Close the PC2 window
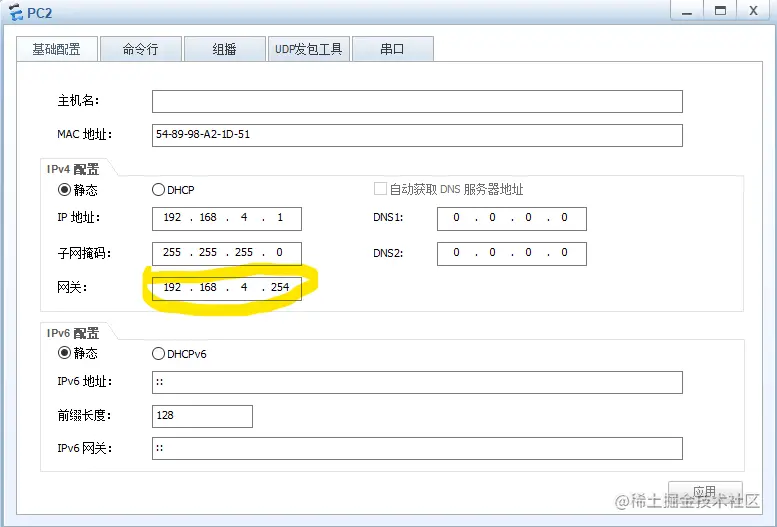The image size is (777, 527). pyautogui.click(x=753, y=10)
